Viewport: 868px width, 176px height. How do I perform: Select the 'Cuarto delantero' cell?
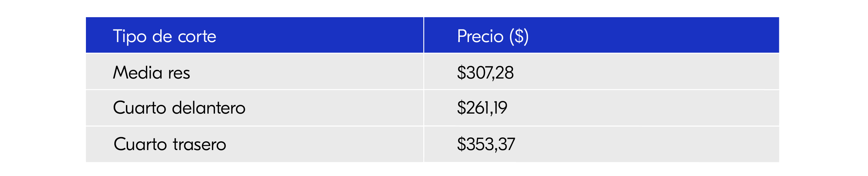(x=179, y=108)
